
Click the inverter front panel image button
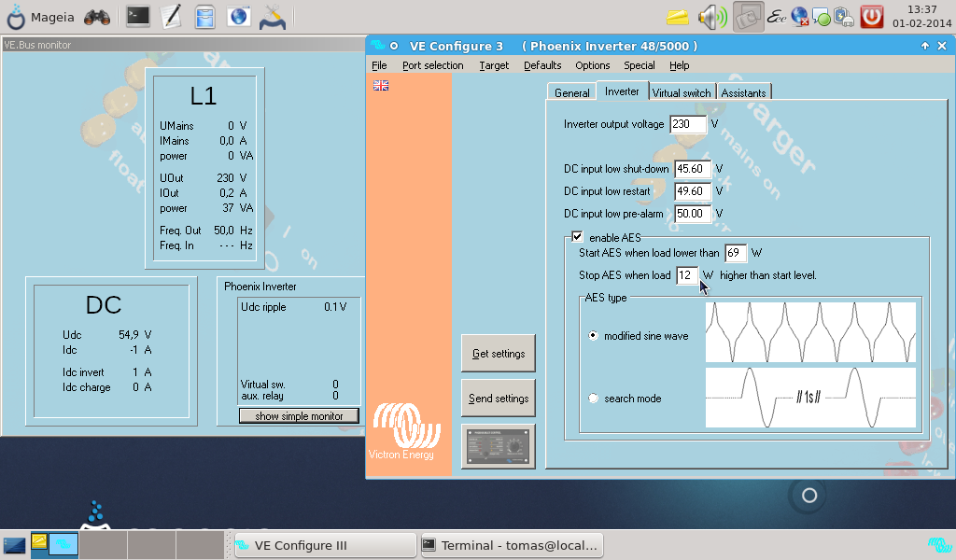499,446
